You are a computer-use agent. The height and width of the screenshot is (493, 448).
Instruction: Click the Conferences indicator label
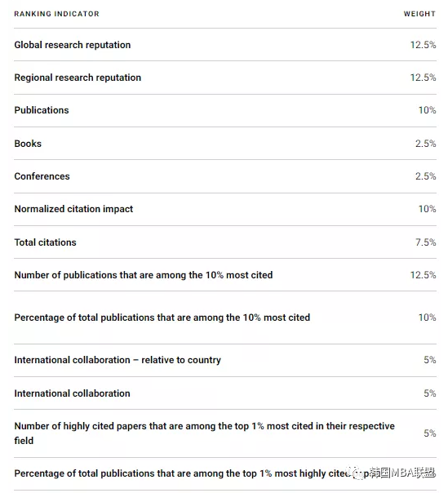pyautogui.click(x=42, y=176)
